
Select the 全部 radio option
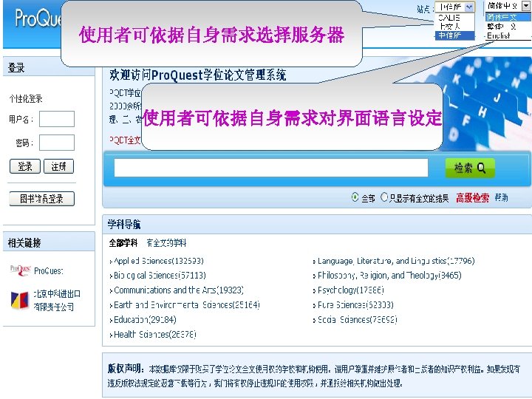[x=355, y=197]
